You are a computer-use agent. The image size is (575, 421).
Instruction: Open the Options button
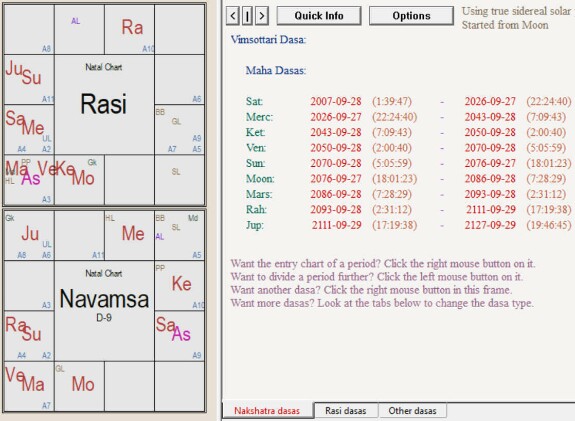411,16
